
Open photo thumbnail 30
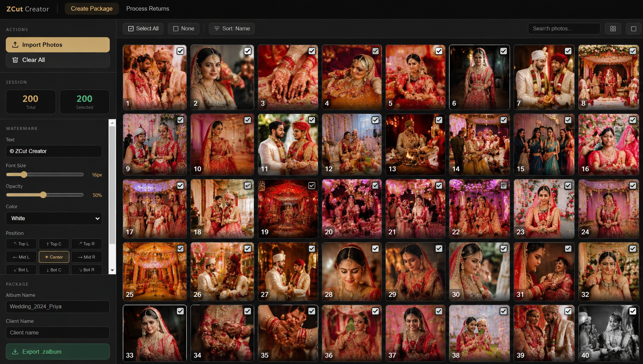click(x=479, y=271)
